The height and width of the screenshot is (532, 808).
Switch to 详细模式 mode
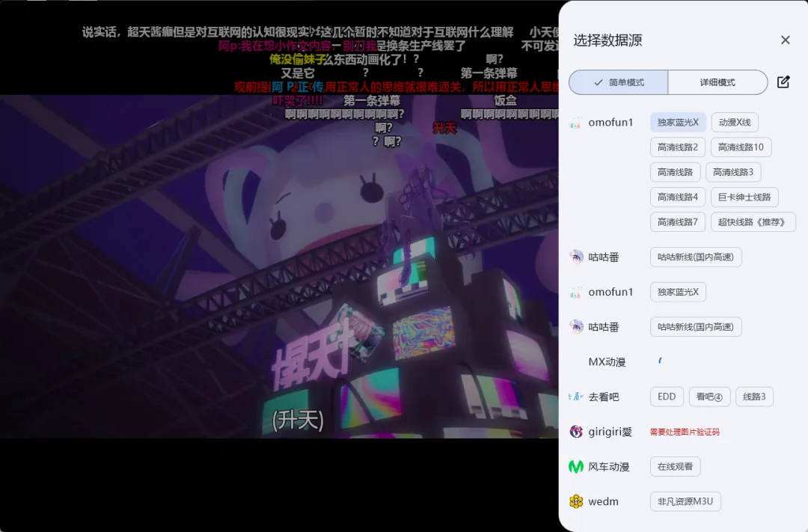tap(717, 82)
